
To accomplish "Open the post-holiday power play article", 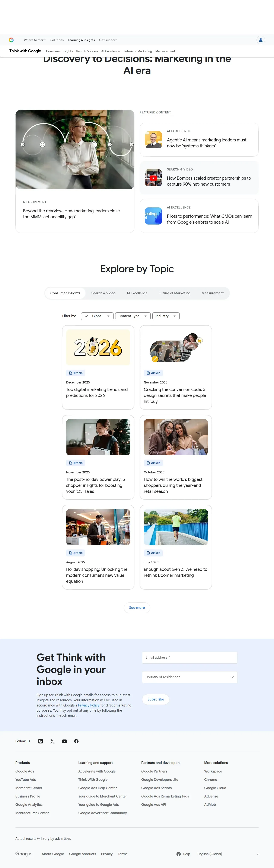I will tap(98, 457).
